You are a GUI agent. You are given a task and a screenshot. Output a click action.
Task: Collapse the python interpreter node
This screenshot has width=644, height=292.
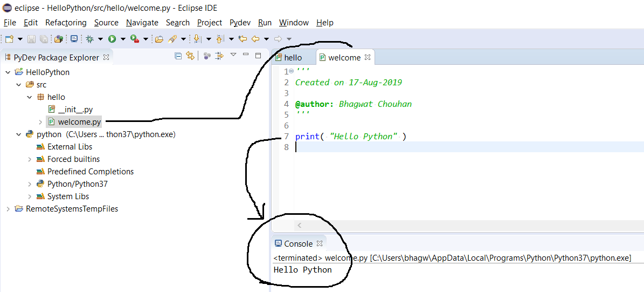click(19, 134)
